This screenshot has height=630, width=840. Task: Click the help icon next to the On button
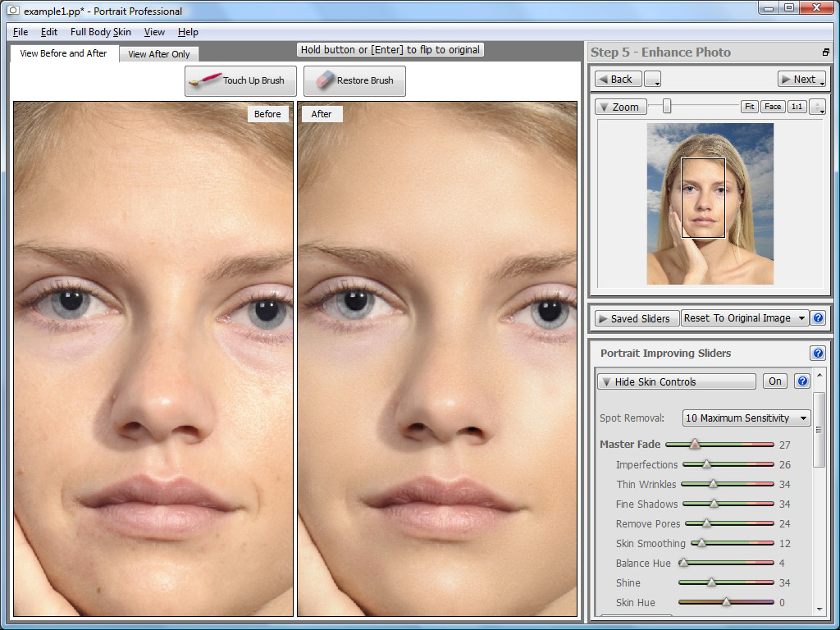pyautogui.click(x=801, y=381)
